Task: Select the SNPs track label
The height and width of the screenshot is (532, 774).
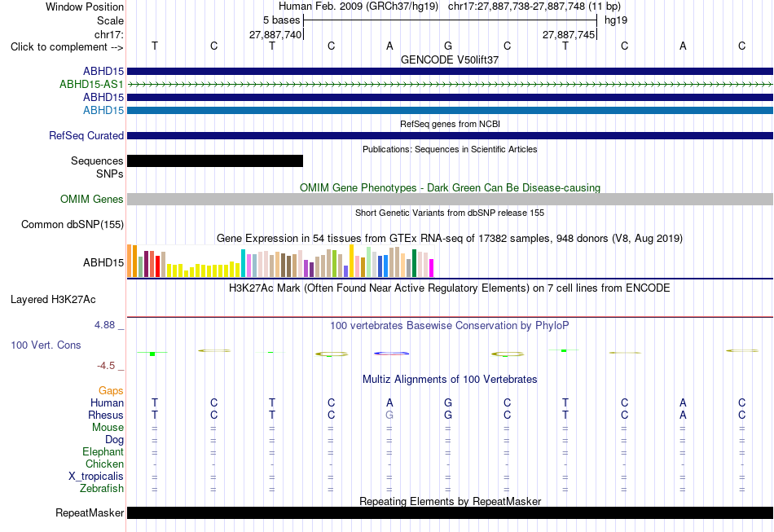Action: (x=110, y=174)
